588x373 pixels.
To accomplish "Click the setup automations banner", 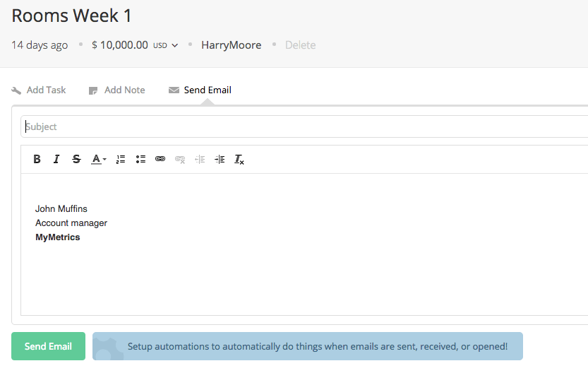I will point(308,347).
